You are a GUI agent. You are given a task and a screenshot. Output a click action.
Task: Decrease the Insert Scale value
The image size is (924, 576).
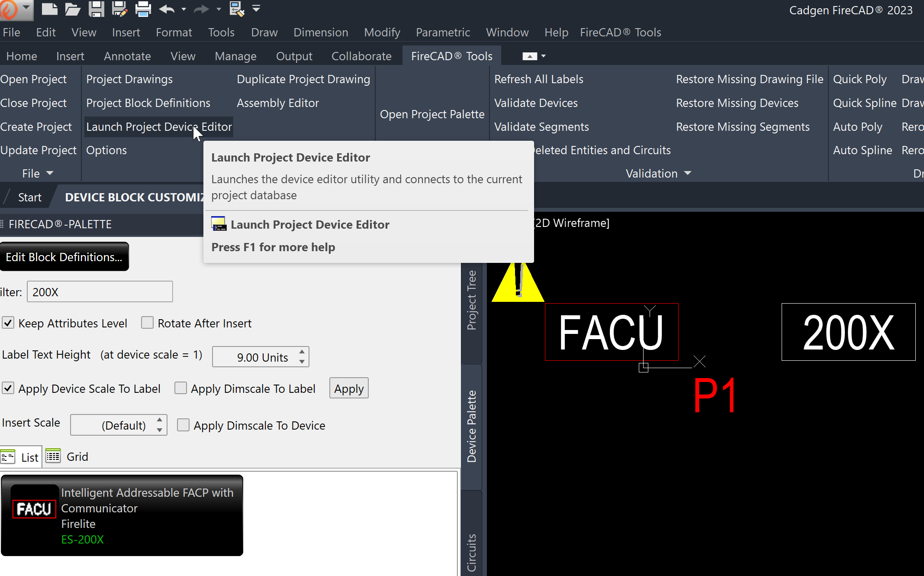160,430
